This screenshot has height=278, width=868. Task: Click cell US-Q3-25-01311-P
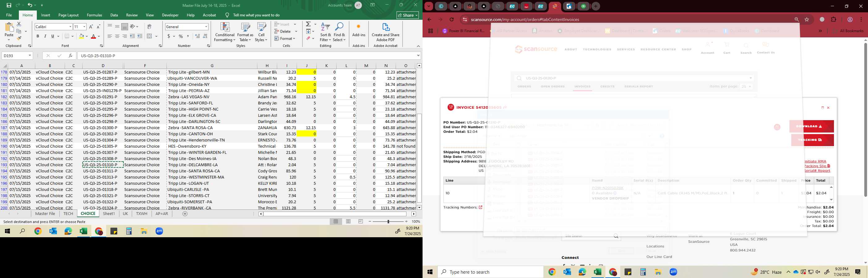(x=103, y=171)
